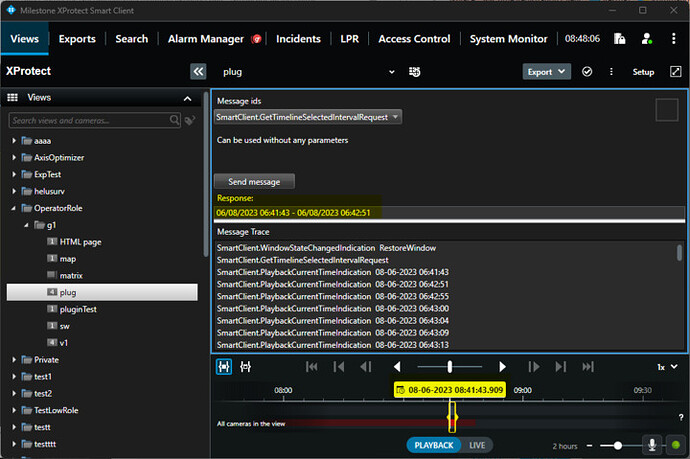The image size is (690, 459).
Task: Step to previous frame
Action: (x=366, y=367)
